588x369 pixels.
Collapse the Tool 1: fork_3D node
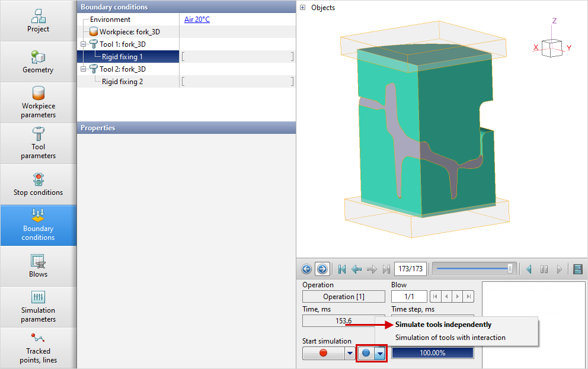point(84,44)
